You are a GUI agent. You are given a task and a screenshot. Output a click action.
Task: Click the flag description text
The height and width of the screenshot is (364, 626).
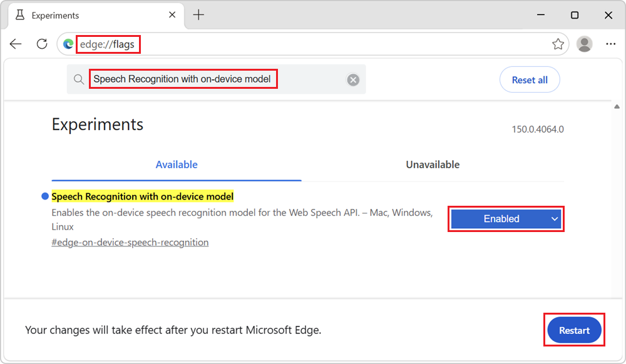pos(242,220)
